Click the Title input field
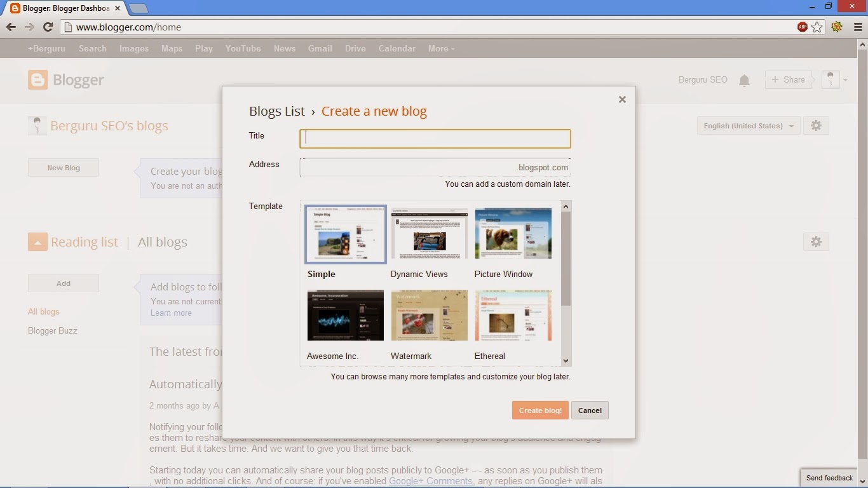868x488 pixels. 435,139
